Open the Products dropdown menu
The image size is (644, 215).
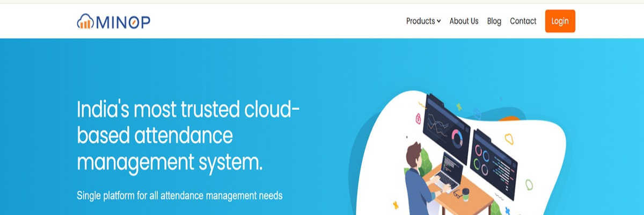tap(420, 21)
